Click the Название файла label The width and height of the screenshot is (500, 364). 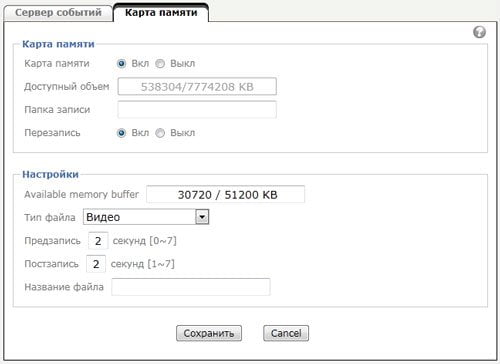[64, 287]
